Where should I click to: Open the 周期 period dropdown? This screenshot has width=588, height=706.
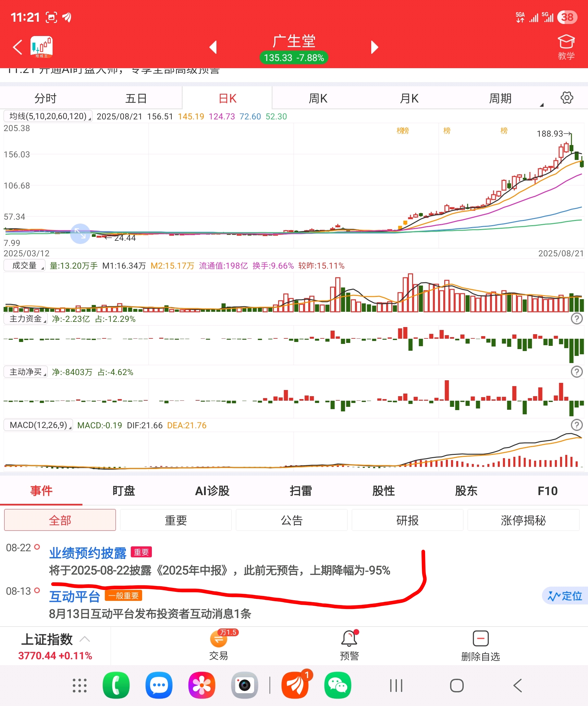pyautogui.click(x=500, y=98)
